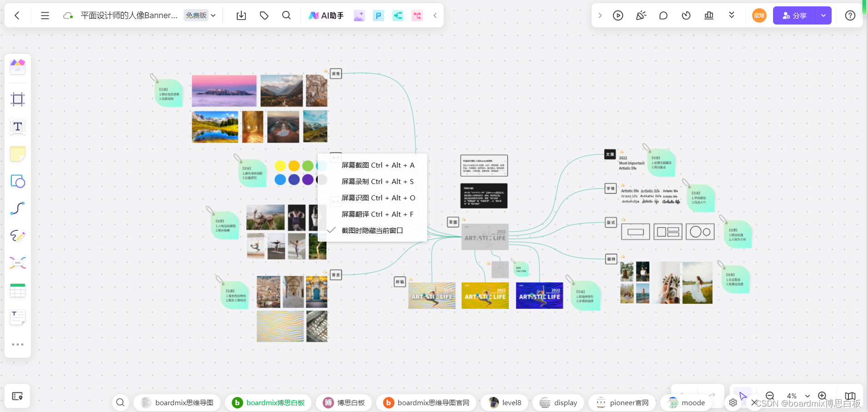Click the orange user avatar

click(759, 15)
